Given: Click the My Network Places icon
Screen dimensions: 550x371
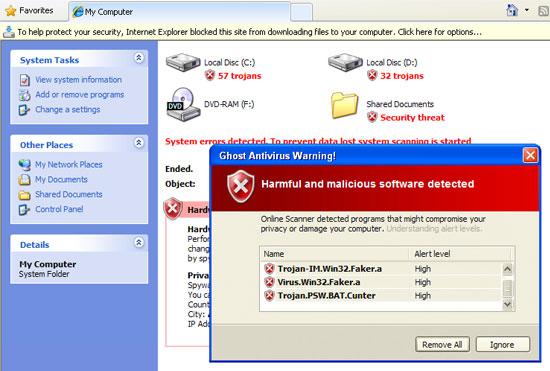Looking at the screenshot, I should coord(25,164).
